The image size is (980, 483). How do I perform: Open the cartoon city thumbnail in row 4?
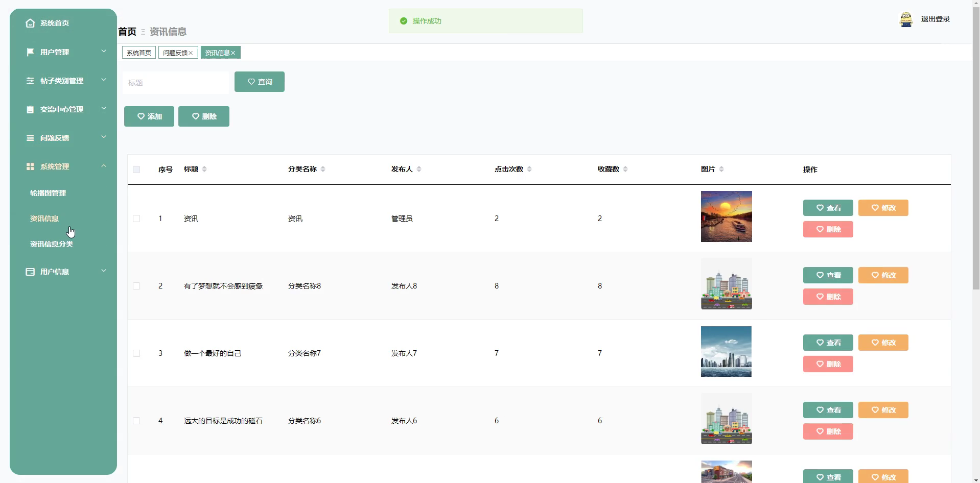726,419
